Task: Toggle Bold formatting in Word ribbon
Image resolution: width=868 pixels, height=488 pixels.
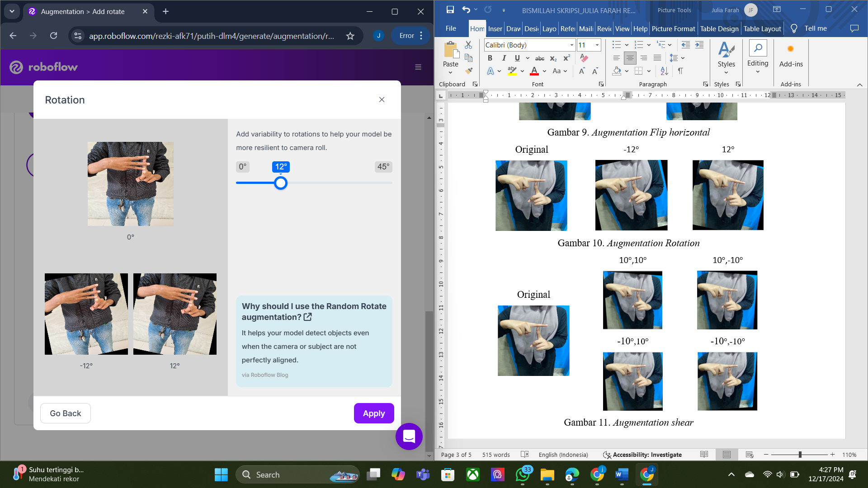Action: tap(490, 58)
